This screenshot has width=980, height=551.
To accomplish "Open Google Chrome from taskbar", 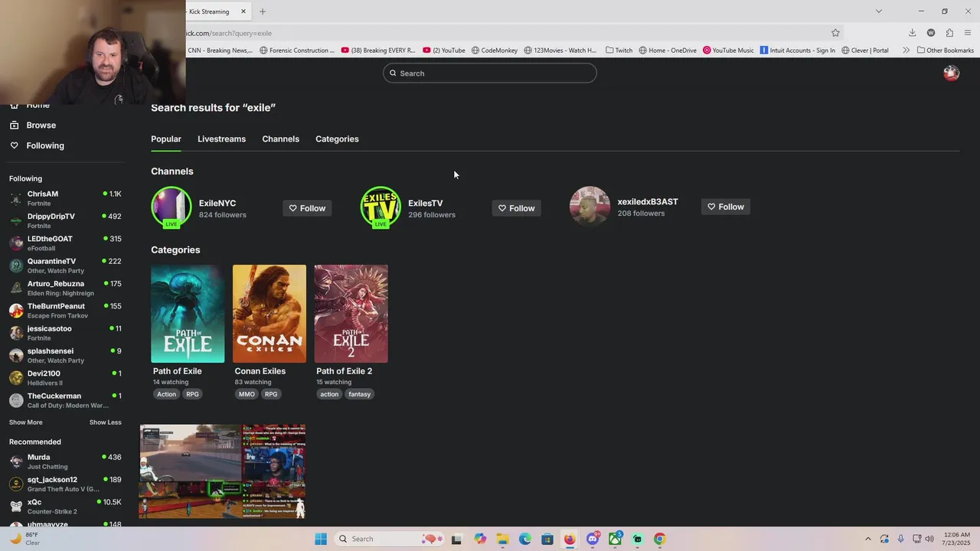I will pyautogui.click(x=659, y=539).
